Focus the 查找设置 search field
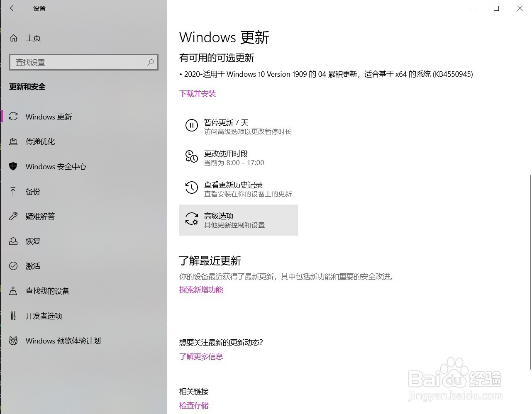Screen dimensions: 532x414 click(x=84, y=62)
